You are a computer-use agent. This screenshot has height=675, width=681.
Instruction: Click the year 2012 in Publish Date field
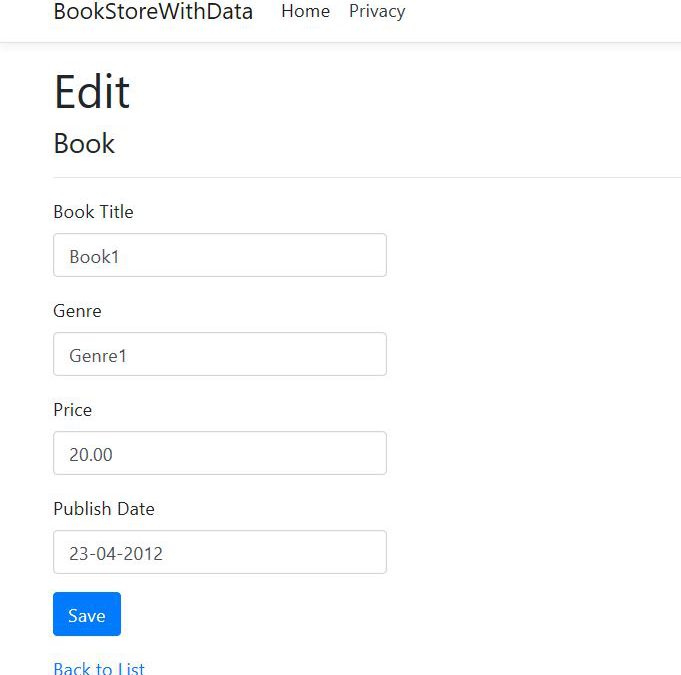pos(141,553)
